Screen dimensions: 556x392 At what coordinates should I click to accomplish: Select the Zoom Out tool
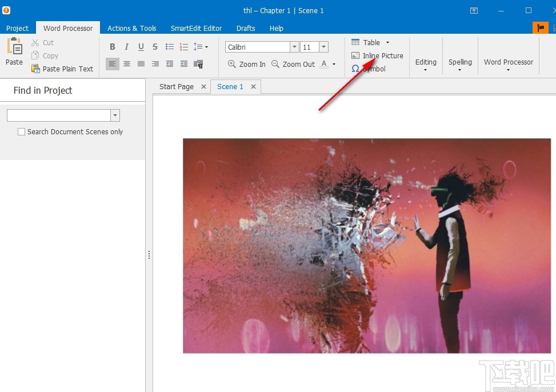pos(293,64)
